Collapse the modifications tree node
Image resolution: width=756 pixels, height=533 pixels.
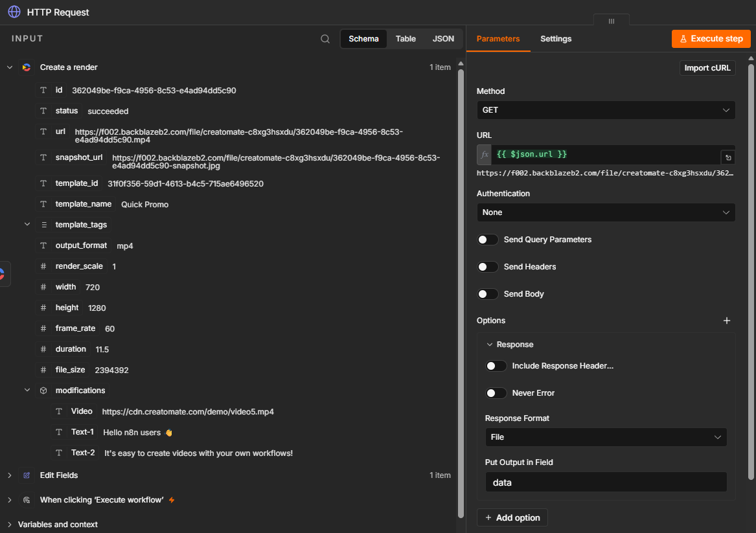27,390
